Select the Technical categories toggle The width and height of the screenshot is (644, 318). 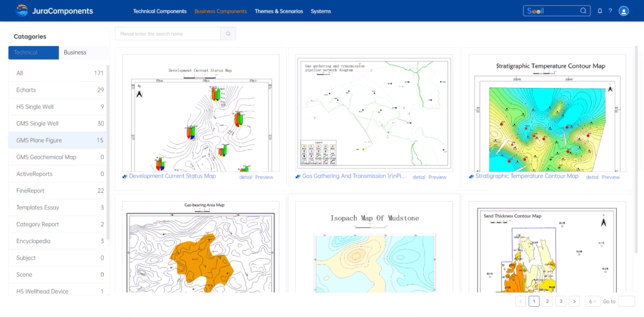pos(33,53)
